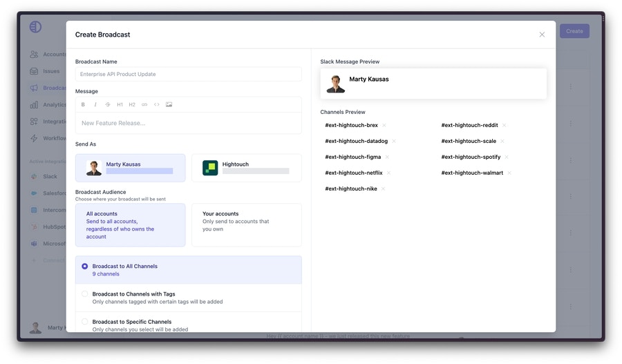Select All accounts audience card

click(x=130, y=225)
